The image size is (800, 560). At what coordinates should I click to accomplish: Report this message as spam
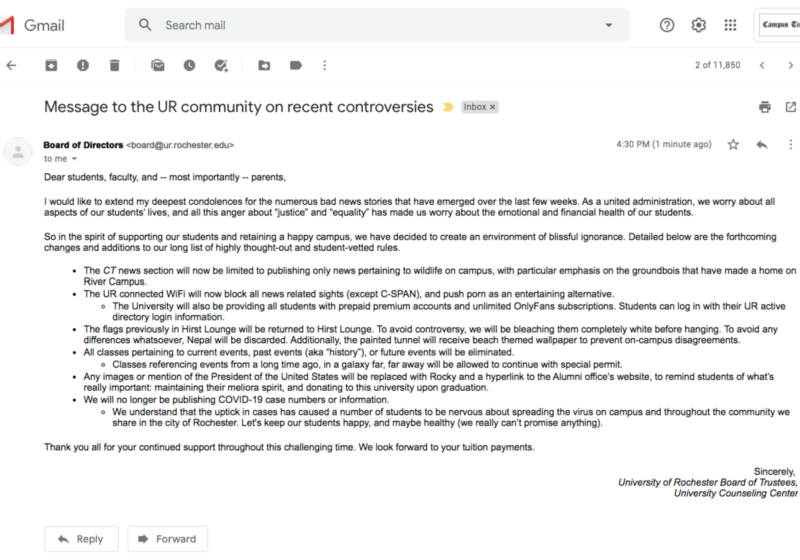pyautogui.click(x=82, y=65)
